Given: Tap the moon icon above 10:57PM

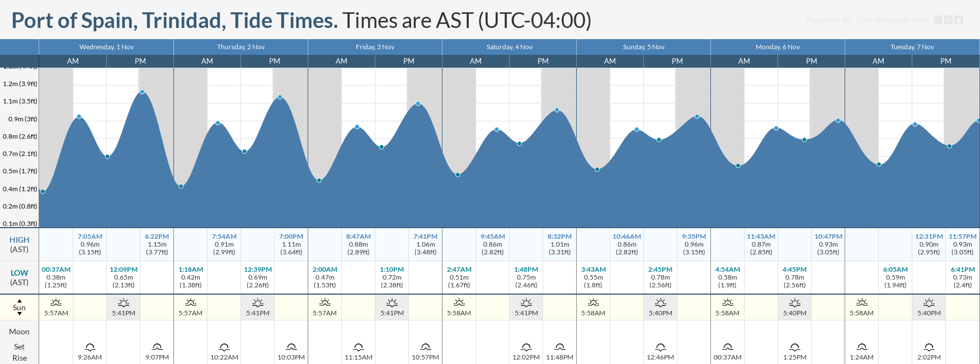Looking at the screenshot, I should pos(425,347).
